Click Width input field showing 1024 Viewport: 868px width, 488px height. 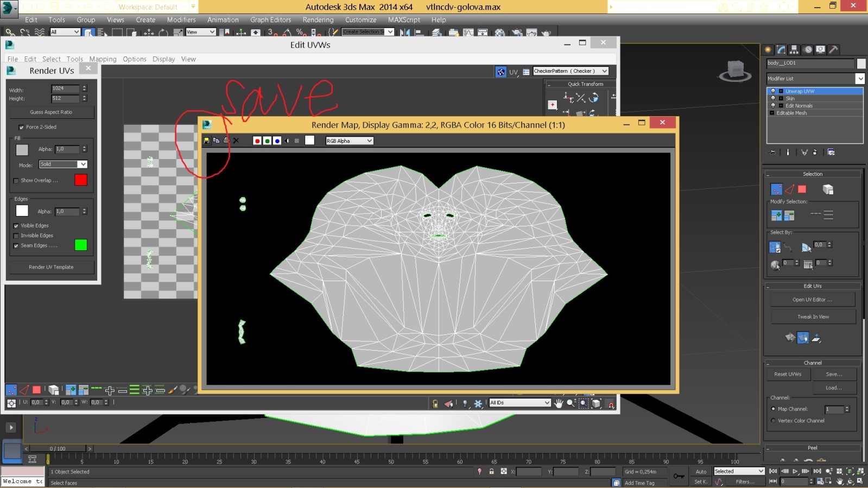pos(66,88)
